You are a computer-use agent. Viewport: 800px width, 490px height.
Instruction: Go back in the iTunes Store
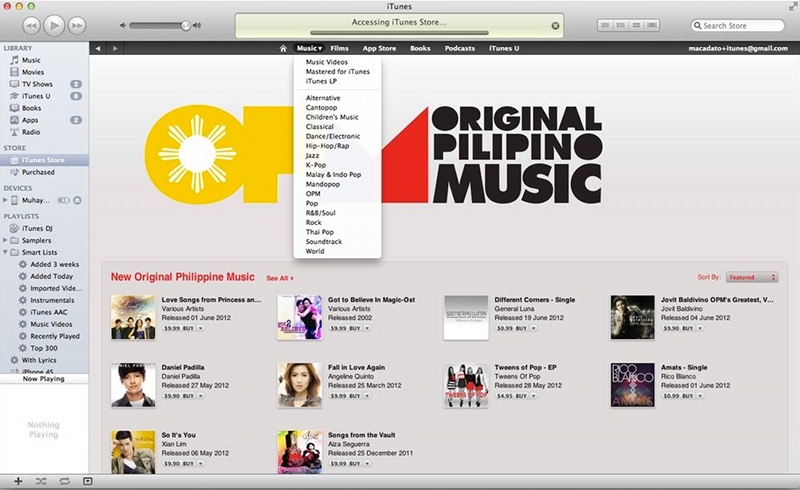(97, 48)
